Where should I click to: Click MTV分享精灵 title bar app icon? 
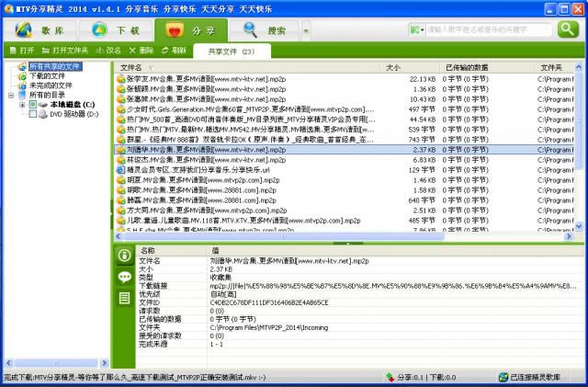click(8, 8)
